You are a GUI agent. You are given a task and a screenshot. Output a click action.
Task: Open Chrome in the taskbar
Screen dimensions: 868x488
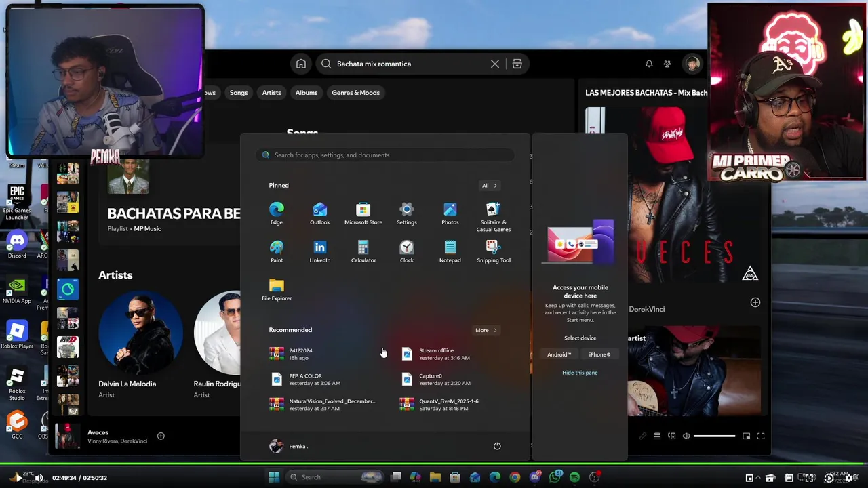(515, 477)
